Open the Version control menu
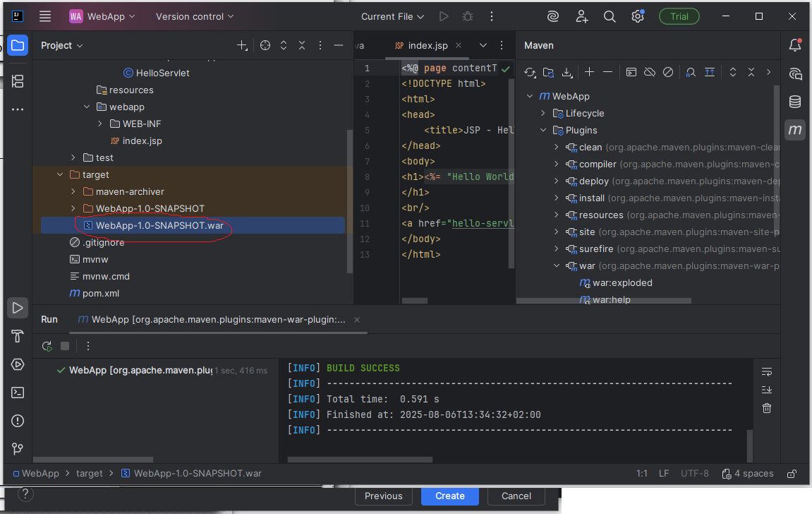The width and height of the screenshot is (812, 514). pyautogui.click(x=194, y=16)
